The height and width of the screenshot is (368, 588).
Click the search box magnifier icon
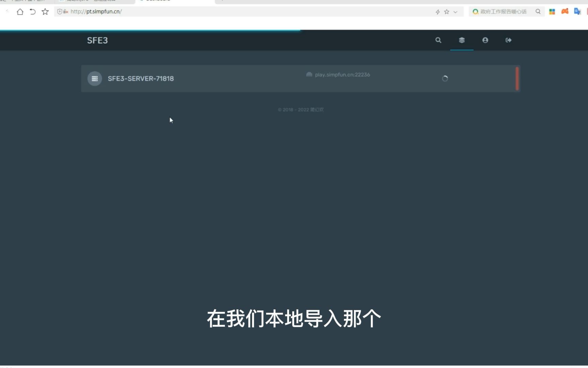tap(538, 12)
